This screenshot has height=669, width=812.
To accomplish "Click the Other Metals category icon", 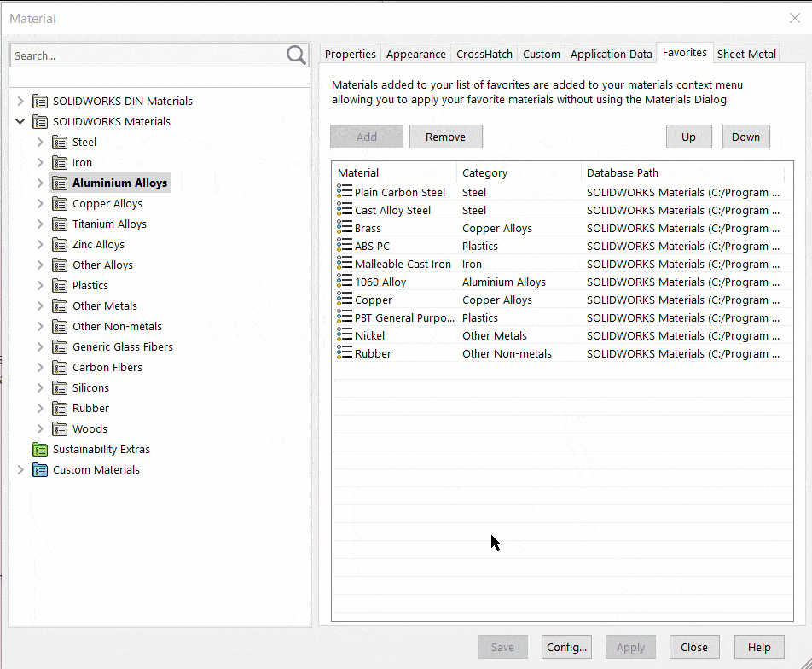I will tap(60, 306).
